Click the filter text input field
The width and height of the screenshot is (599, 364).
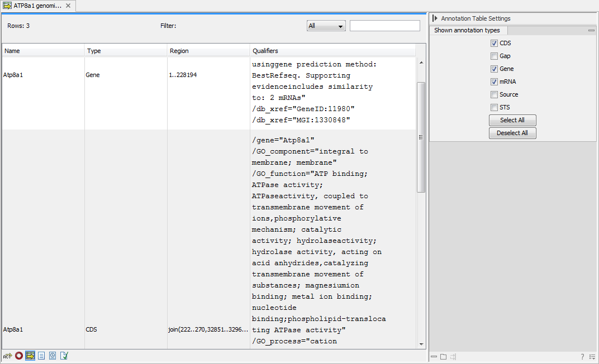pyautogui.click(x=384, y=25)
